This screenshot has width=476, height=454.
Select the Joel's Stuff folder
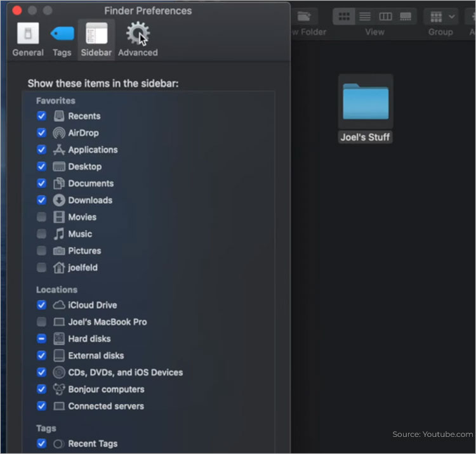pos(366,101)
